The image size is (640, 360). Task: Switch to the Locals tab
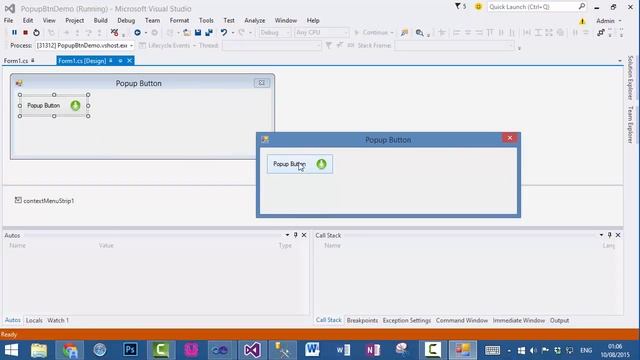[34, 320]
